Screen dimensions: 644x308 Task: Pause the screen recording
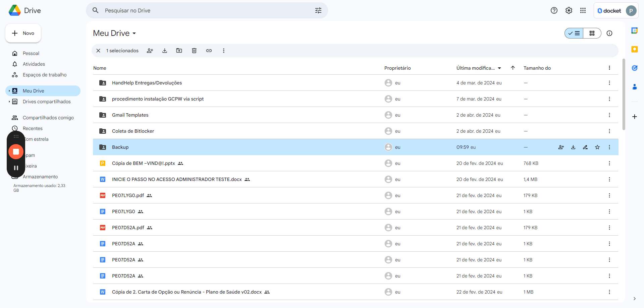pyautogui.click(x=16, y=168)
